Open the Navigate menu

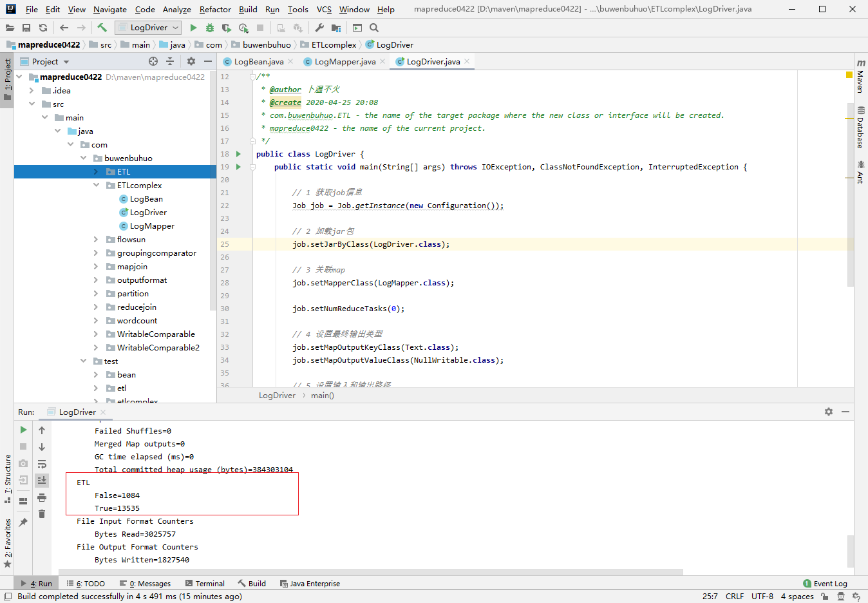pyautogui.click(x=110, y=9)
